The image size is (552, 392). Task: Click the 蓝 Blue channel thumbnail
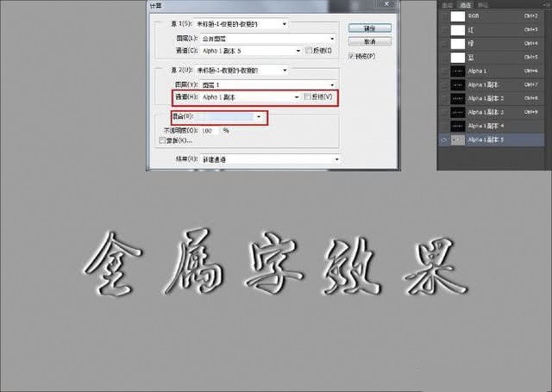458,58
